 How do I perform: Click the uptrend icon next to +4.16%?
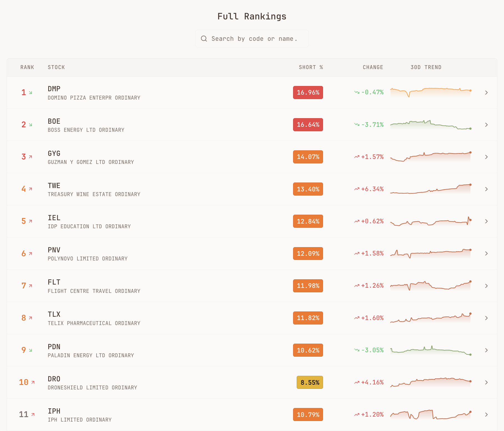coord(357,382)
